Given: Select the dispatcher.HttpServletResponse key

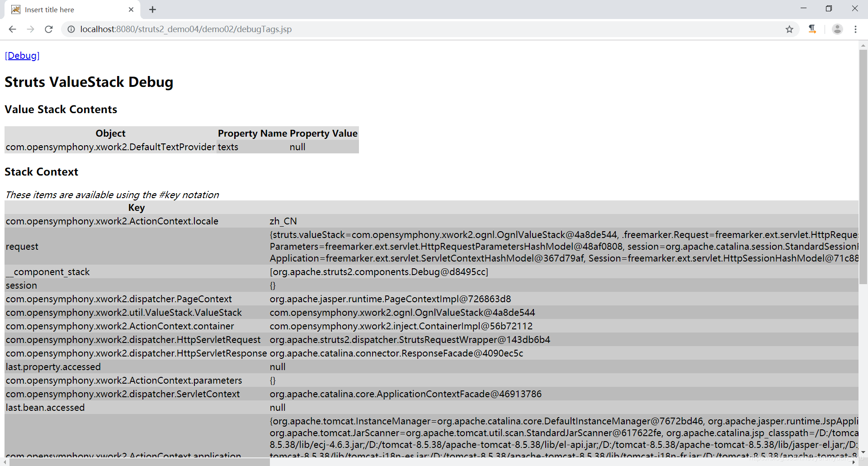Looking at the screenshot, I should click(137, 353).
